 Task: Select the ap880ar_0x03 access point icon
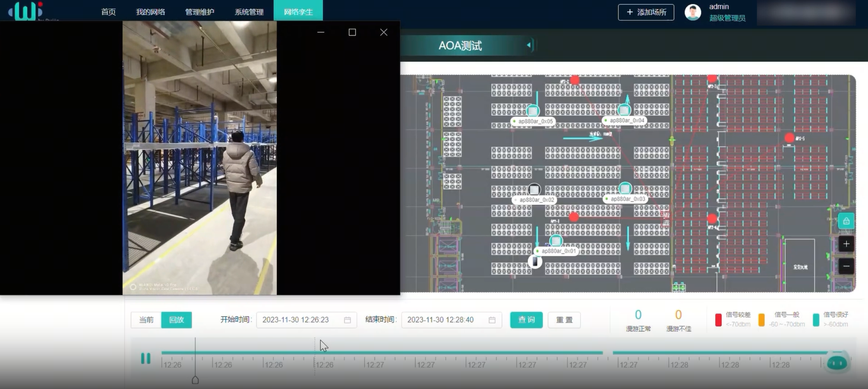(x=625, y=188)
